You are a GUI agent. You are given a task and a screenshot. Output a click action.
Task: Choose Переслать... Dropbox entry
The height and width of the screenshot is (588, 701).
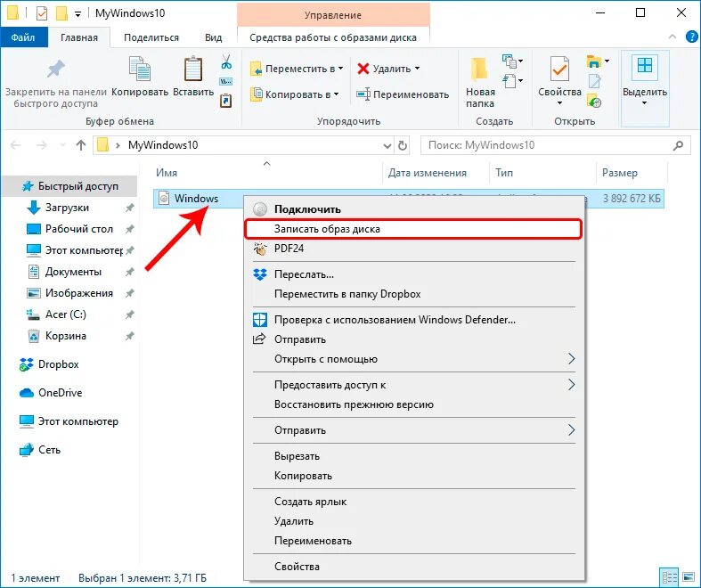coord(414,274)
